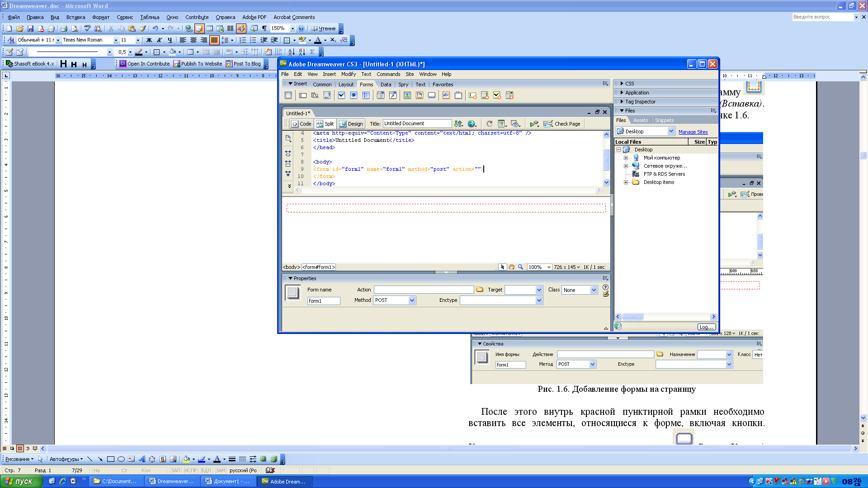Insert a Hidden Field form element
The height and width of the screenshot is (488, 868).
tap(315, 95)
